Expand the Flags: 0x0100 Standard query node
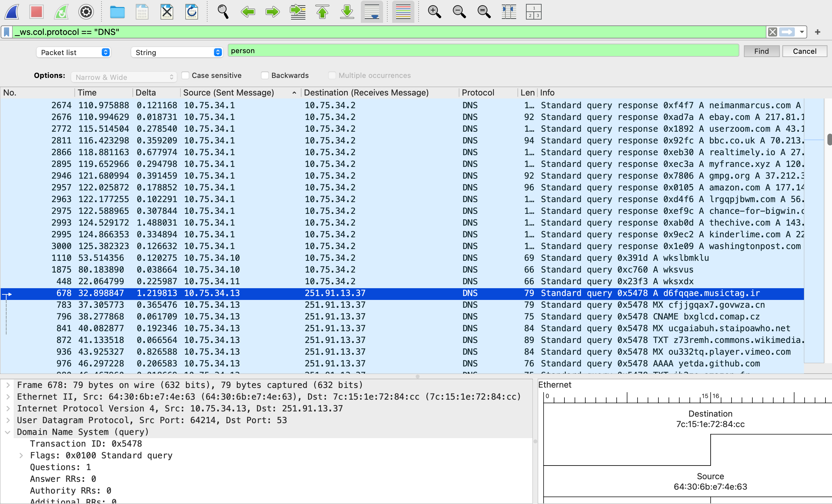Screen dimensions: 832x504 pos(21,455)
